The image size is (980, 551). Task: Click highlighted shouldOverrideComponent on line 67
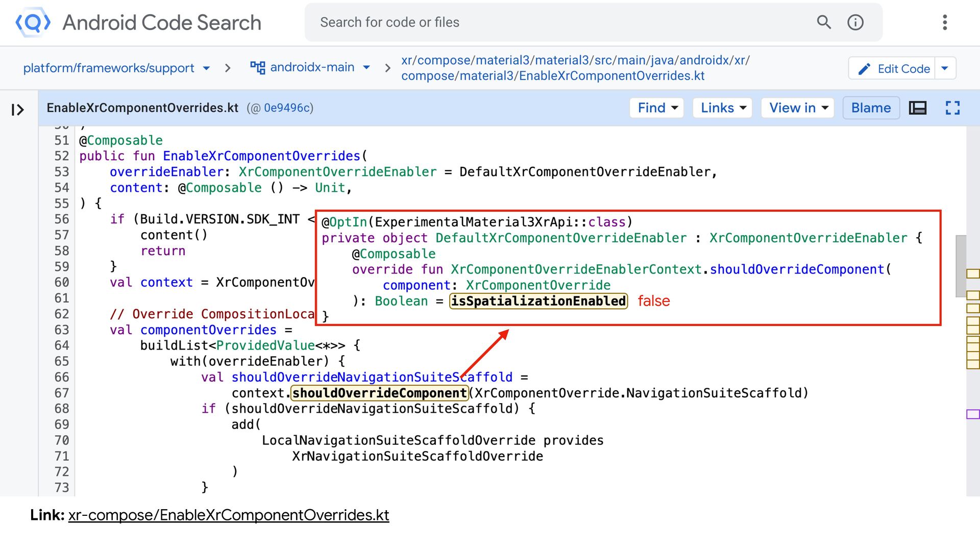tap(380, 393)
